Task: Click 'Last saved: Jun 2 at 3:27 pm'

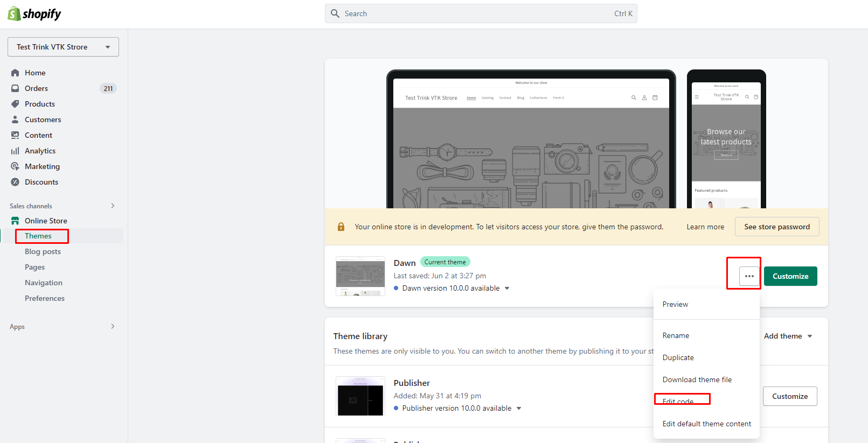Action: 440,276
